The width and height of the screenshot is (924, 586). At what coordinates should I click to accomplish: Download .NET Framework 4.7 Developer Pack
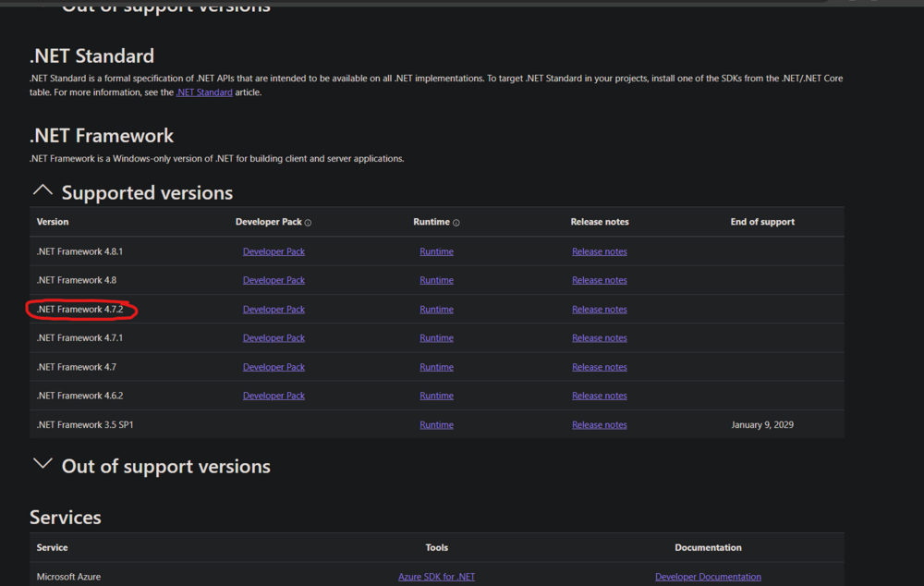[274, 367]
